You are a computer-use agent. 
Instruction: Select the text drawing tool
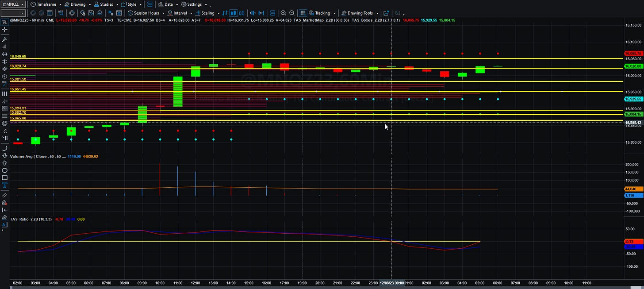tap(5, 185)
